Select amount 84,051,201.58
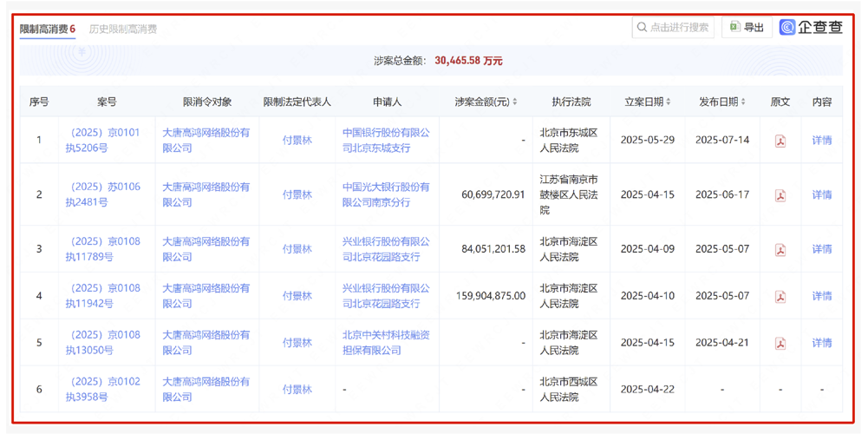 click(x=493, y=249)
